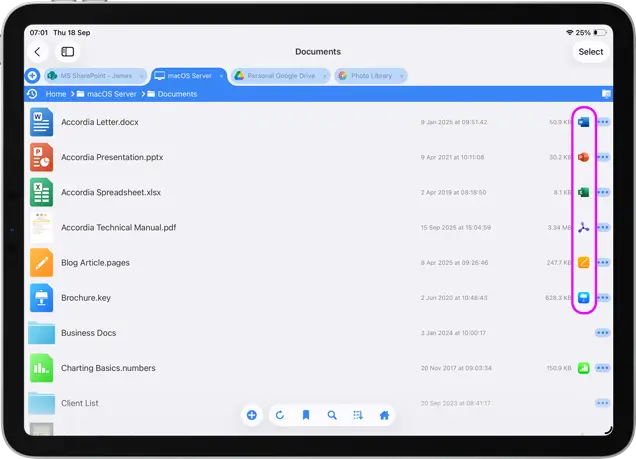Switch to MS SharePoint tab
Screen dimensions: 636x459
(x=93, y=75)
